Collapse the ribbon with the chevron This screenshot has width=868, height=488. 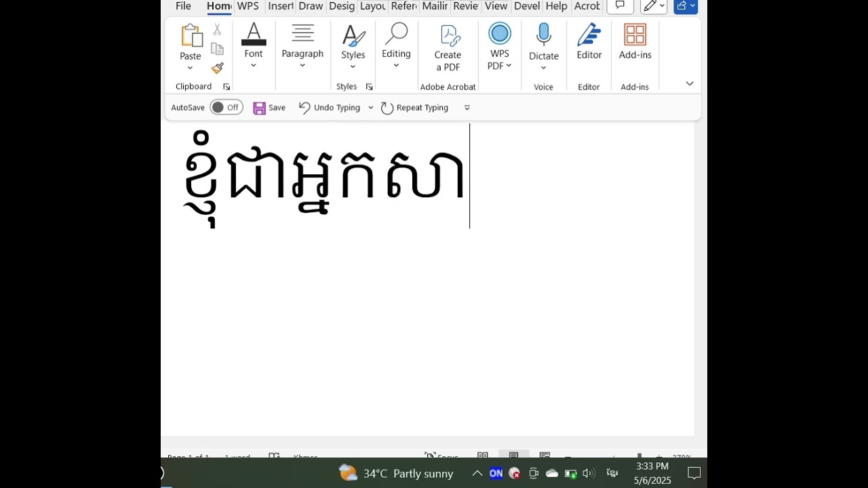tap(690, 83)
